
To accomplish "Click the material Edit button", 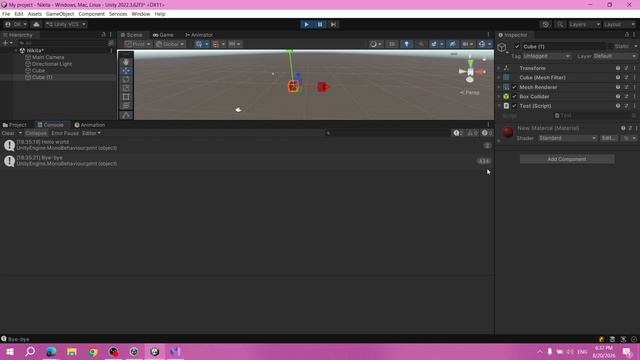I will tap(609, 138).
